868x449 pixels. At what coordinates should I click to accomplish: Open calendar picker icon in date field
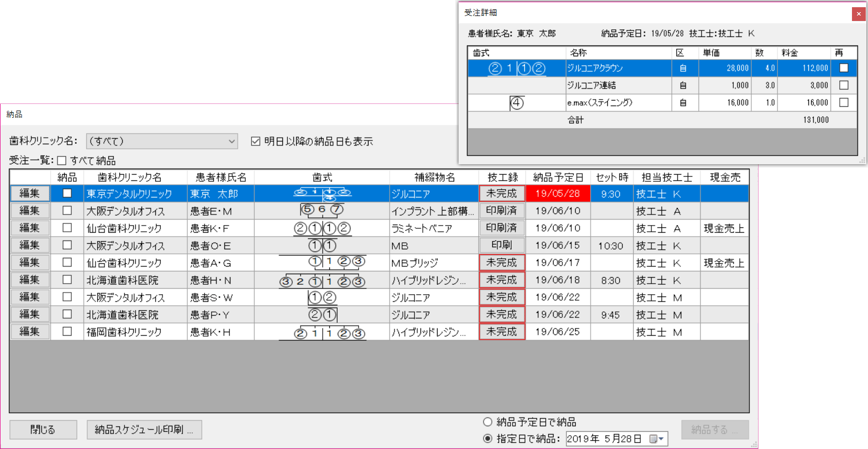(x=656, y=439)
